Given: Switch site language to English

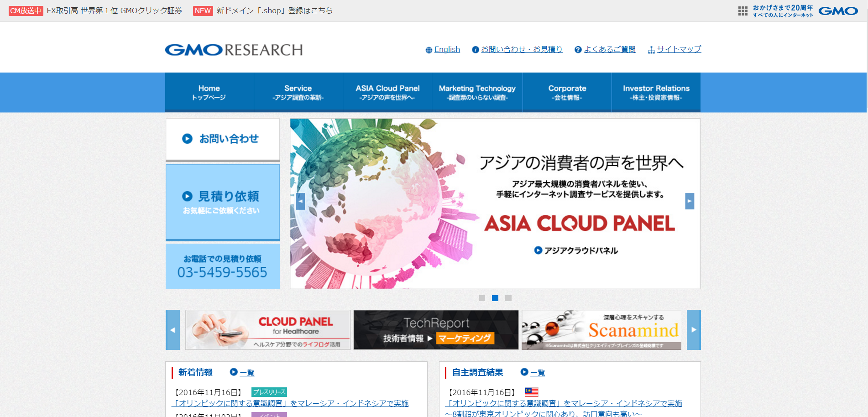Looking at the screenshot, I should coord(447,49).
